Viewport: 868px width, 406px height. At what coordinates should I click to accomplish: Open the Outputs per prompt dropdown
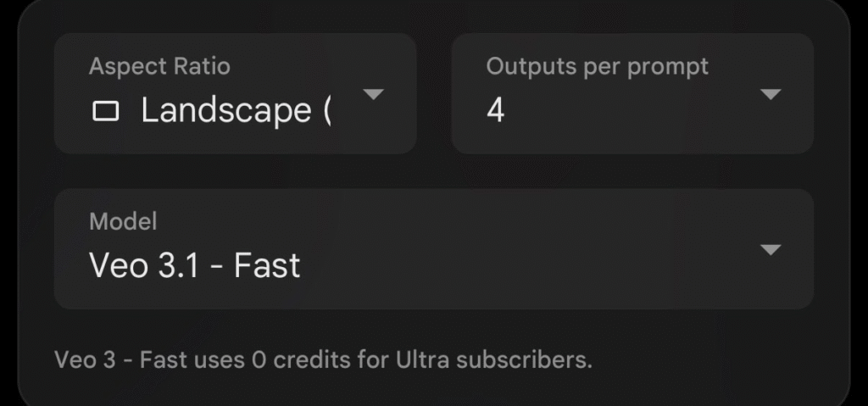pyautogui.click(x=632, y=93)
